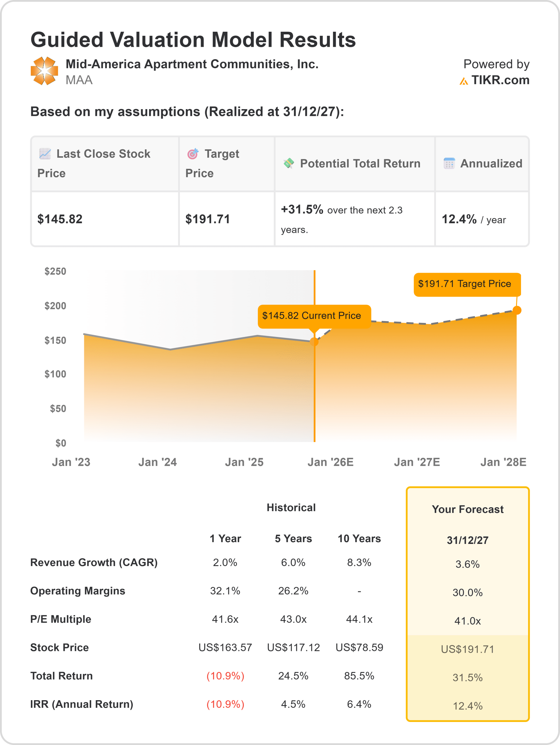Click the money icon beside Potential Total Return
This screenshot has width=560, height=745.
[x=289, y=163]
